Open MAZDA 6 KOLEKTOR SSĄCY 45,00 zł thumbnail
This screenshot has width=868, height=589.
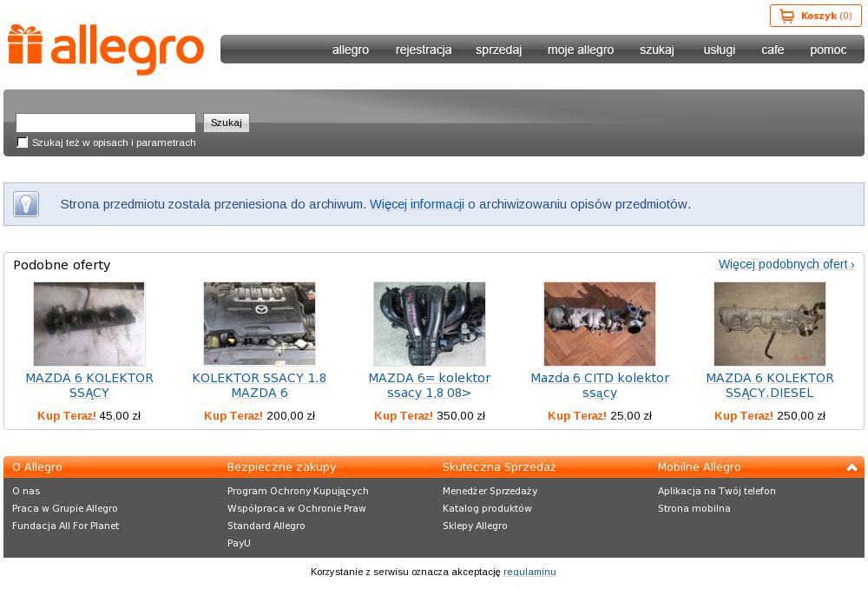pos(89,323)
